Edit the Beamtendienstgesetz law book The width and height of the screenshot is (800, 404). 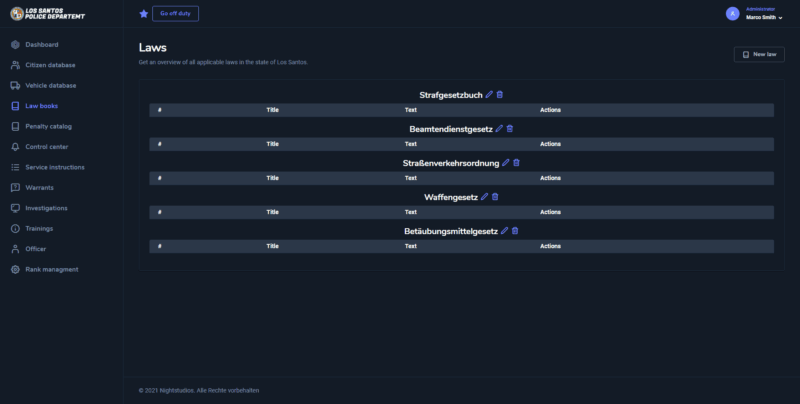499,129
